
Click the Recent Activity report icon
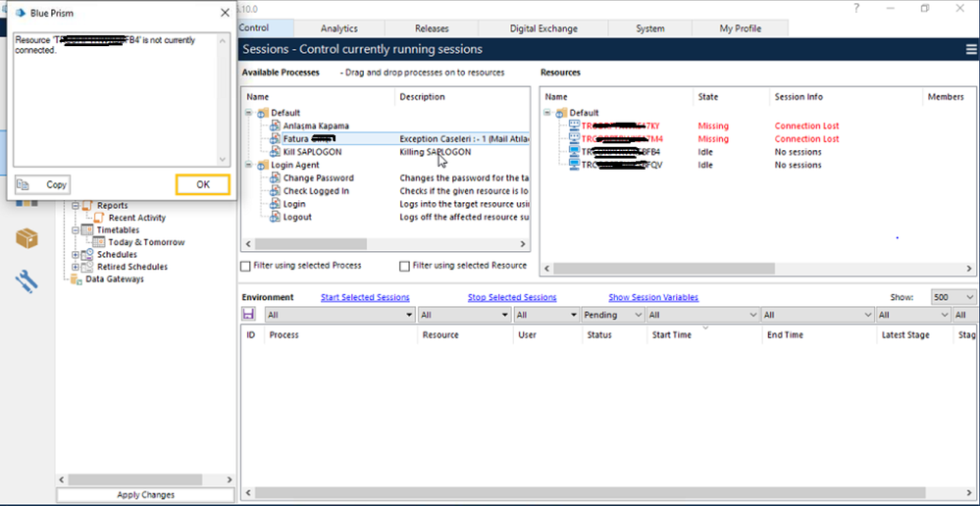tap(99, 218)
